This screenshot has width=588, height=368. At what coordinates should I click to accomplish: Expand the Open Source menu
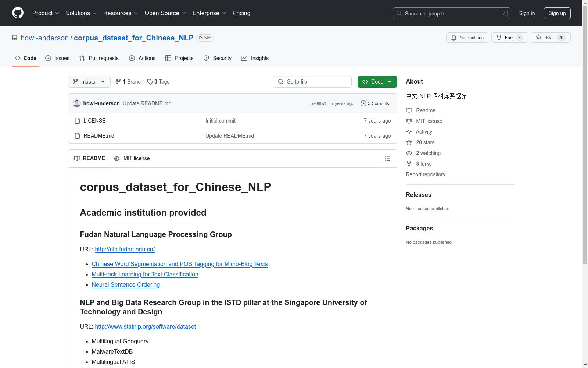pyautogui.click(x=165, y=13)
